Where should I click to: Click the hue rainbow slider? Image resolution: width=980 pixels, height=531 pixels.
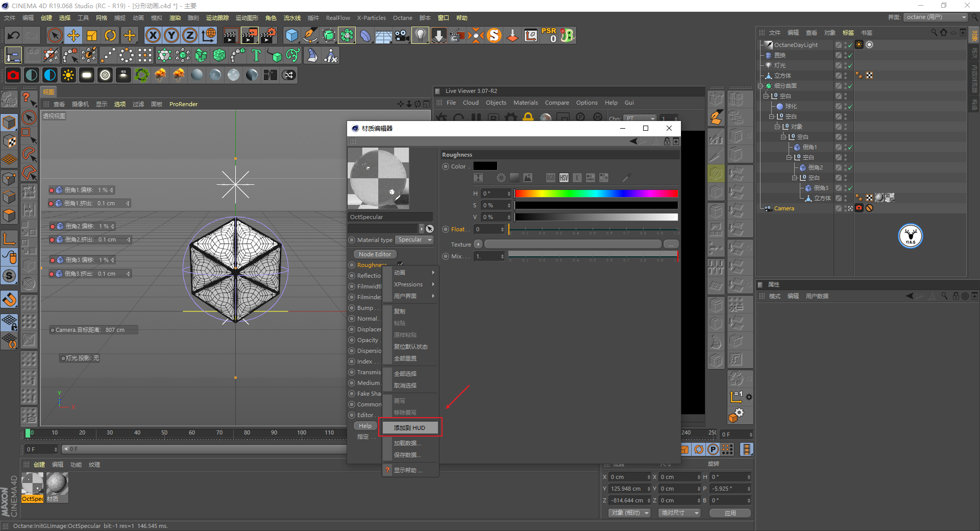coord(596,194)
